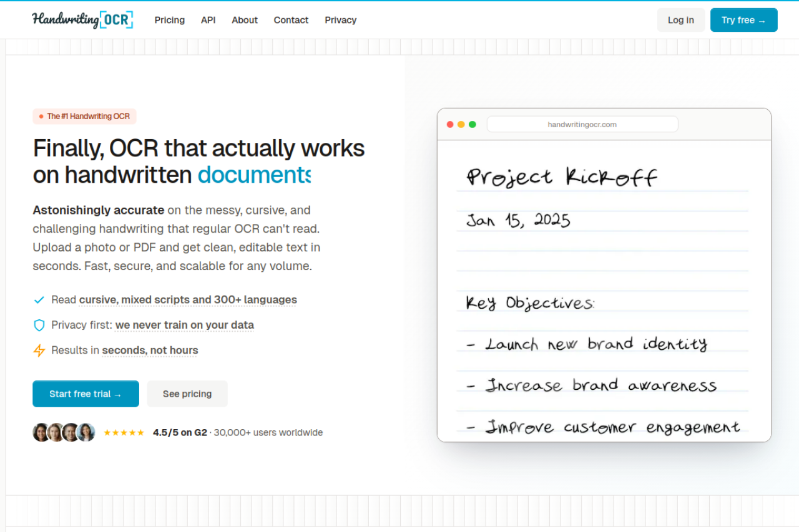
Task: Click the main headline 'Finally, OCR that actually works'
Action: (x=199, y=148)
